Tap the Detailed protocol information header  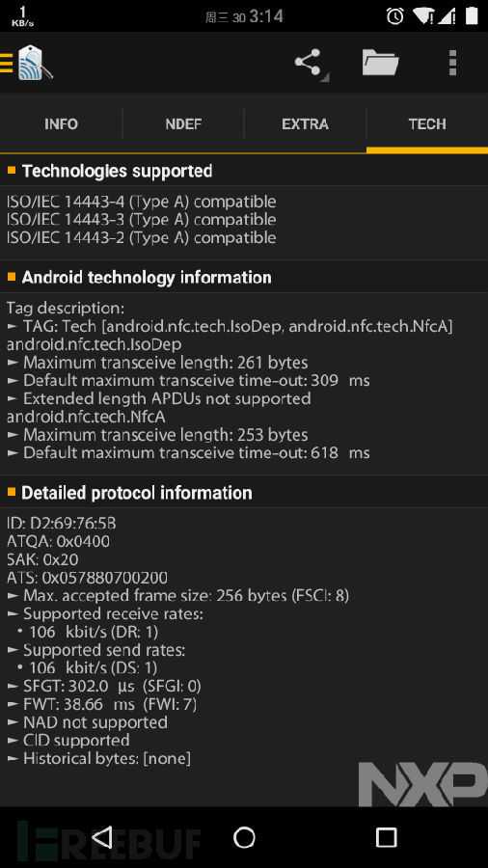244,492
